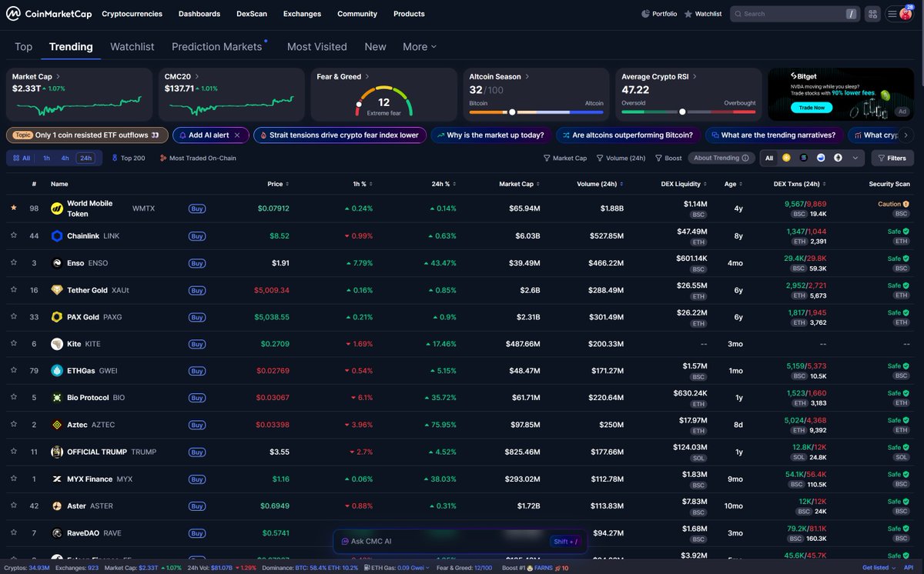Open the Volume (24h) filter

click(x=621, y=158)
